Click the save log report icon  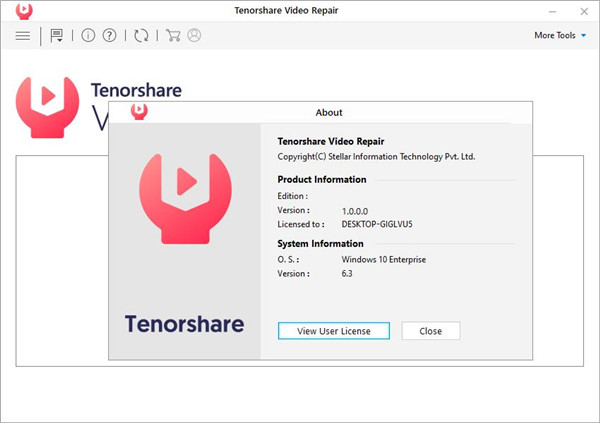pos(57,36)
